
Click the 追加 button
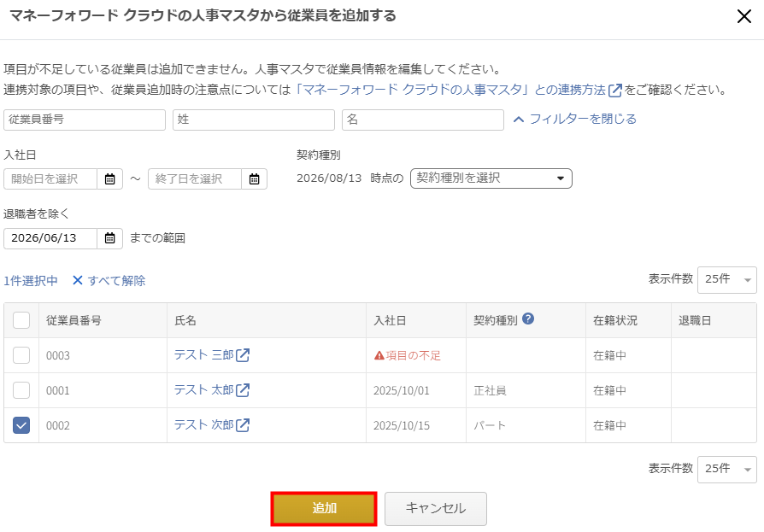pos(324,509)
